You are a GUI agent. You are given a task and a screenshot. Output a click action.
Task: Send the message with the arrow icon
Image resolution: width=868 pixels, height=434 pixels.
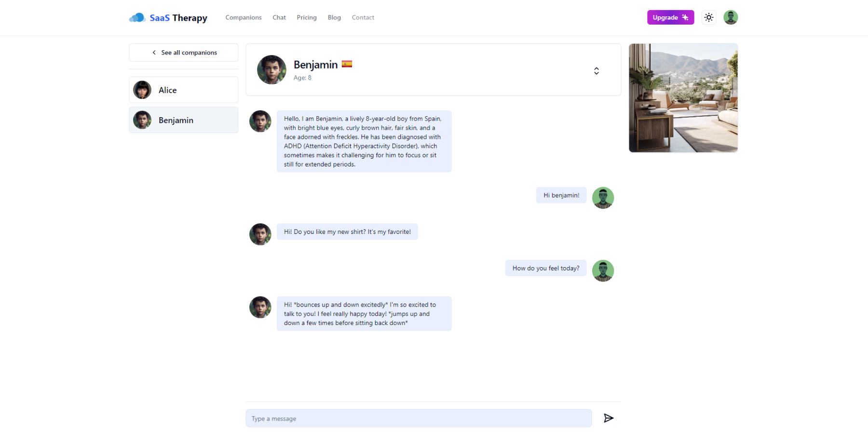(609, 418)
